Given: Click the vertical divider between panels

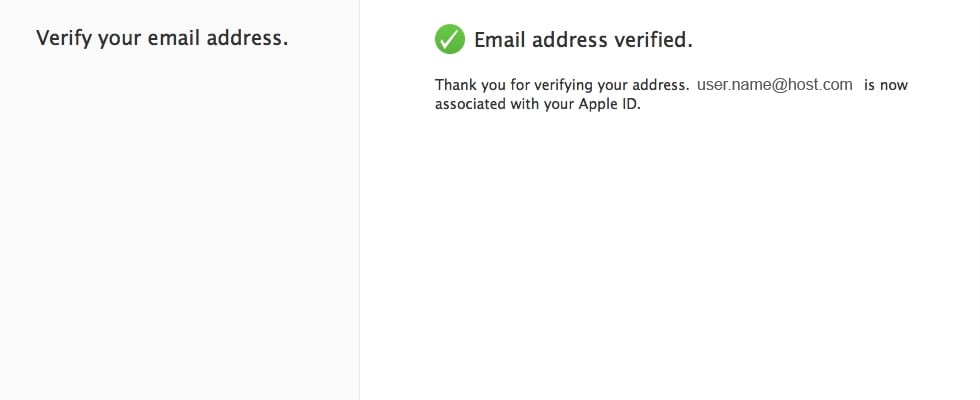Looking at the screenshot, I should coord(359,200).
